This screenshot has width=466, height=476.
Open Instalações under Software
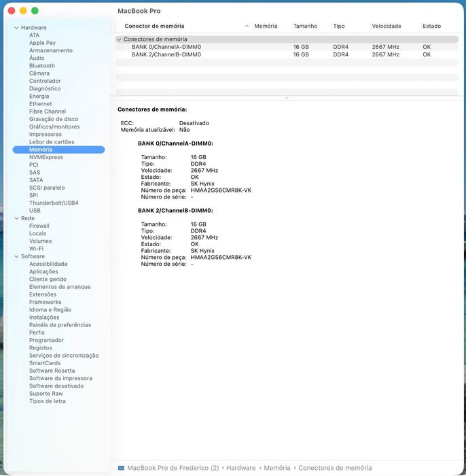click(x=44, y=318)
